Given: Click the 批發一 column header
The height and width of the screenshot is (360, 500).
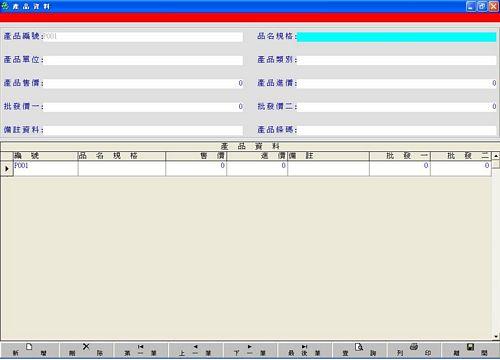Looking at the screenshot, I should tap(400, 156).
